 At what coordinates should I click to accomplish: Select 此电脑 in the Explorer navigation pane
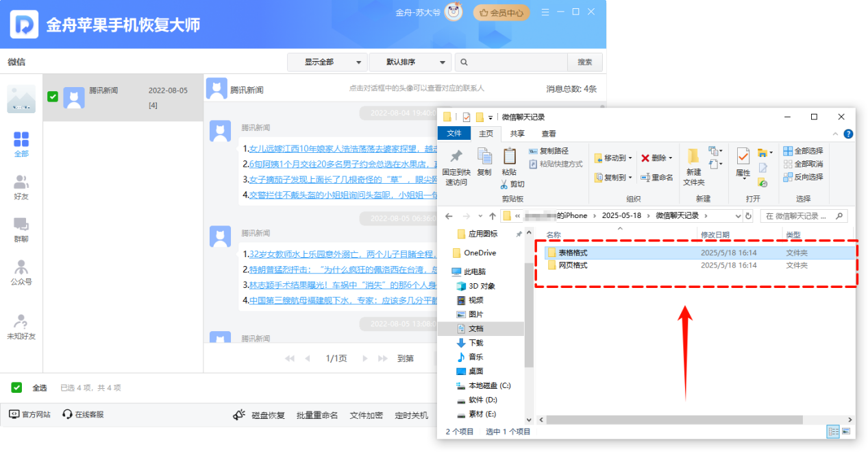coord(468,272)
